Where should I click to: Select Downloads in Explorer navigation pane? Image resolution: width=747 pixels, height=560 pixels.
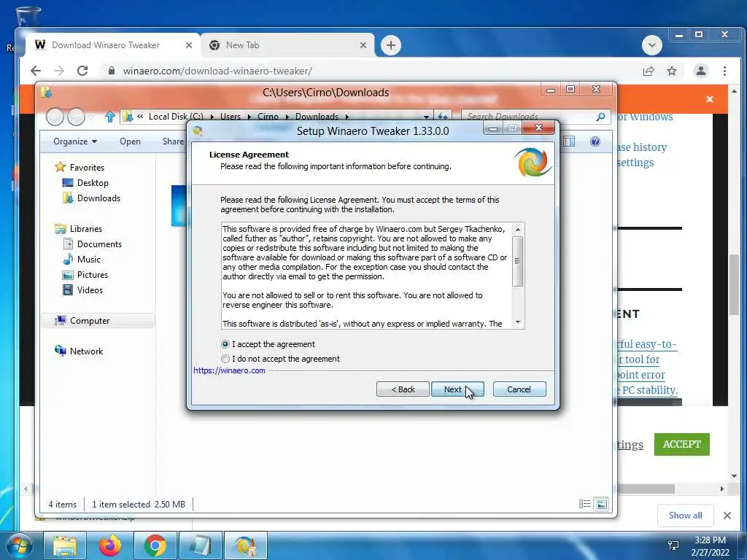(x=98, y=198)
